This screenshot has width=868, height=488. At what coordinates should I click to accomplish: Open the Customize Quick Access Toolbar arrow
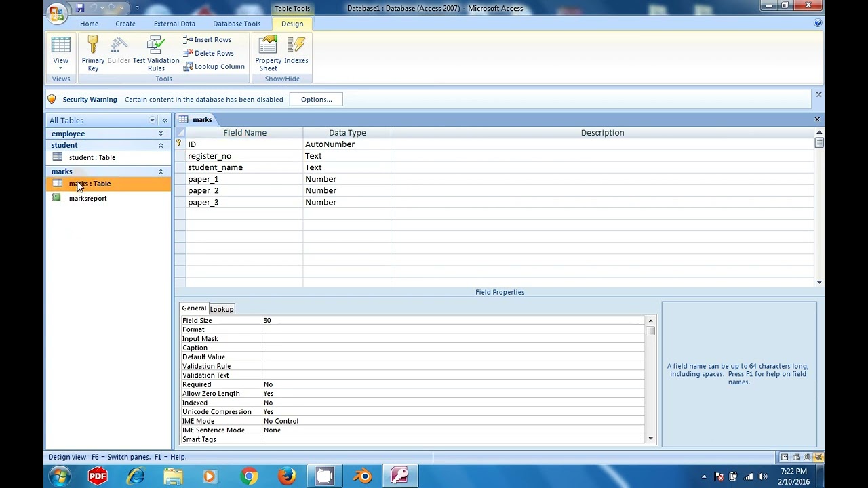(x=137, y=8)
